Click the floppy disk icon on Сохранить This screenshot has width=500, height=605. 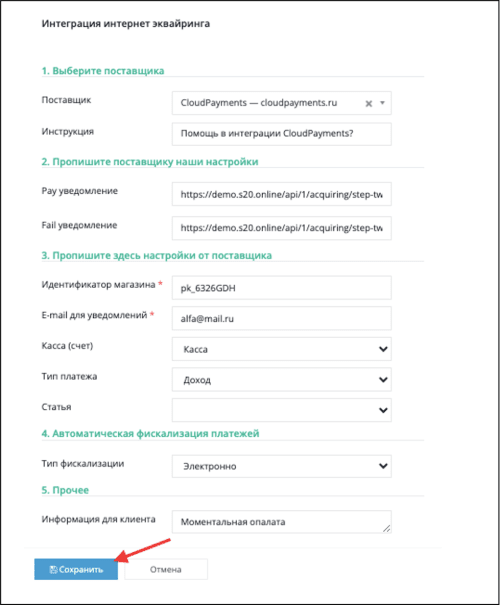point(54,570)
